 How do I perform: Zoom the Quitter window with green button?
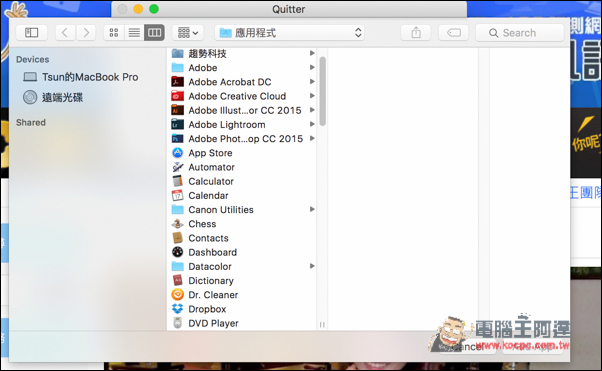point(154,9)
